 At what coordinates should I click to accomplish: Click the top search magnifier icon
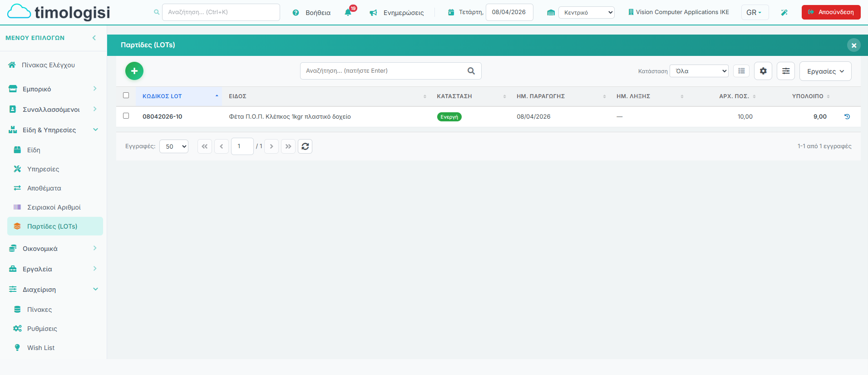tap(157, 12)
